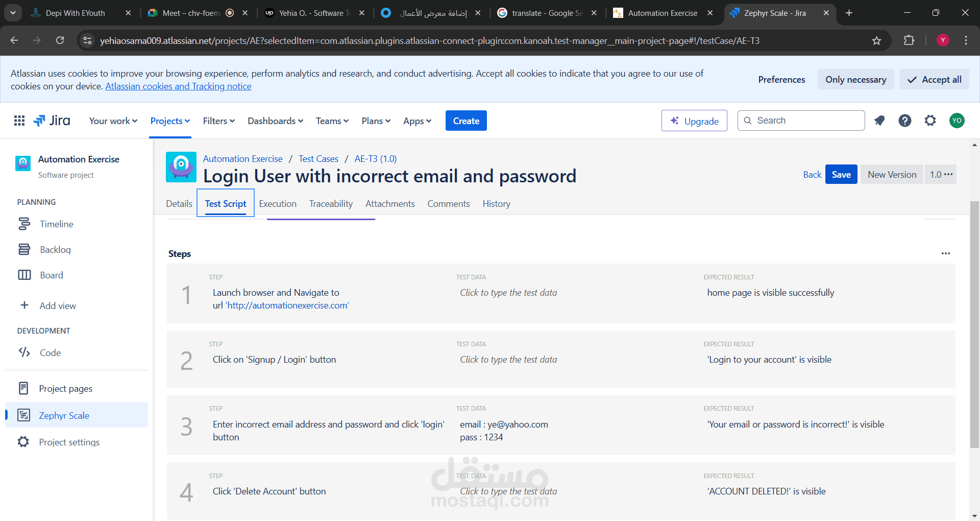This screenshot has height=521, width=980.
Task: Click the Jira logo
Action: (52, 121)
